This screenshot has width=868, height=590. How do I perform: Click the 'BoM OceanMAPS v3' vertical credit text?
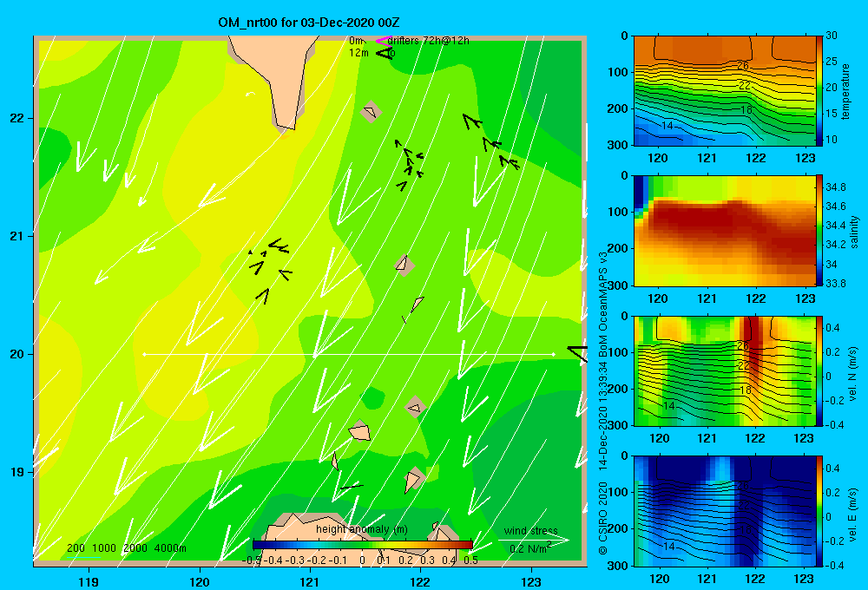pos(603,304)
